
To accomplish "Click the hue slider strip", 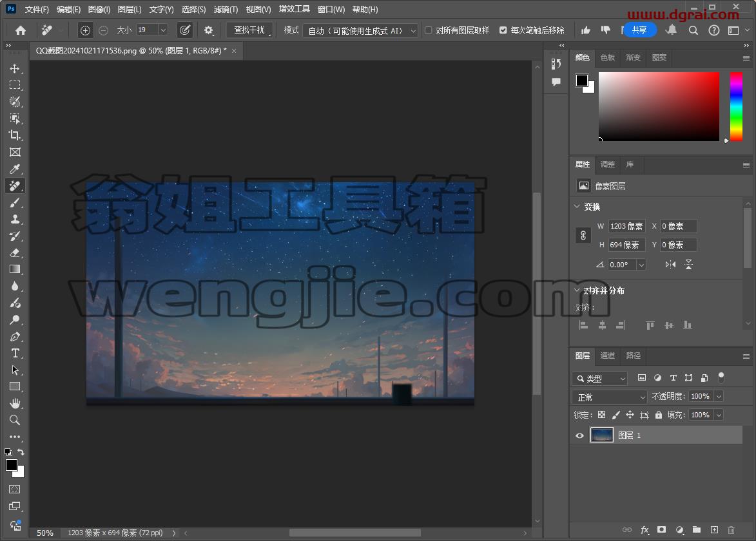I will click(x=736, y=106).
